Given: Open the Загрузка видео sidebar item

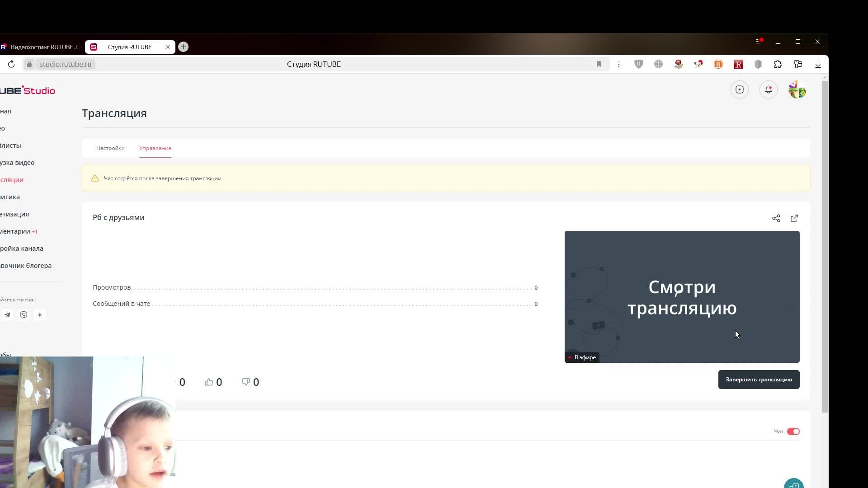Looking at the screenshot, I should click(x=17, y=163).
